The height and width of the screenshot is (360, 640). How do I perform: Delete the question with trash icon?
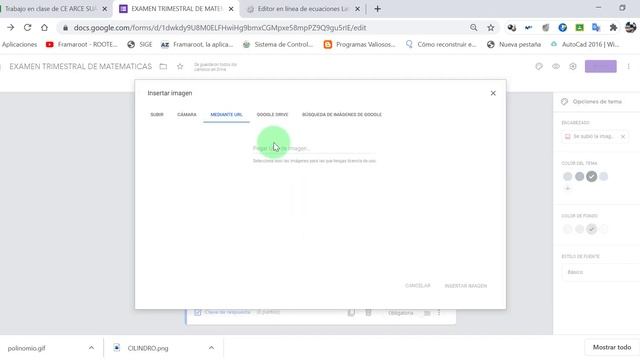pyautogui.click(x=368, y=313)
